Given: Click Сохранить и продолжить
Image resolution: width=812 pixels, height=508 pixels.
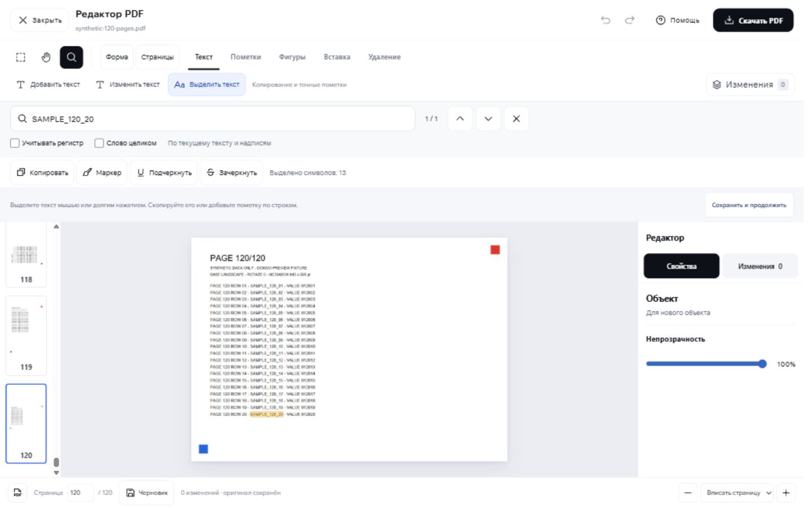Looking at the screenshot, I should [749, 205].
